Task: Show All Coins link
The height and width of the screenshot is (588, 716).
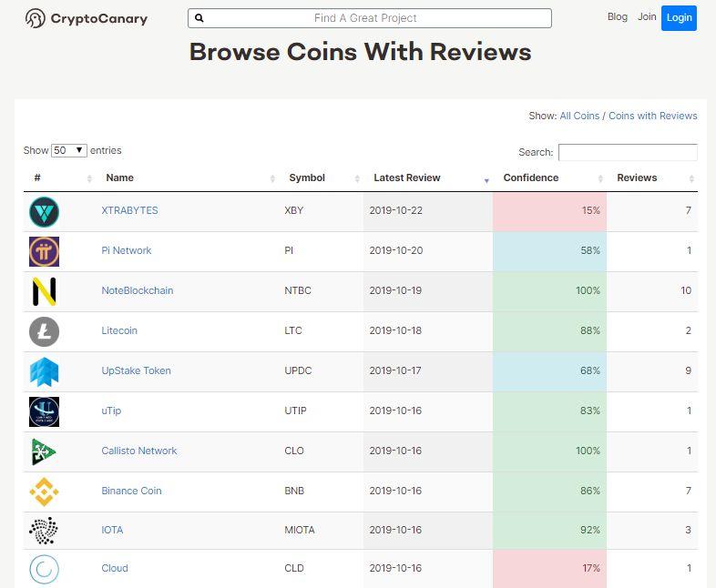Action: point(579,116)
